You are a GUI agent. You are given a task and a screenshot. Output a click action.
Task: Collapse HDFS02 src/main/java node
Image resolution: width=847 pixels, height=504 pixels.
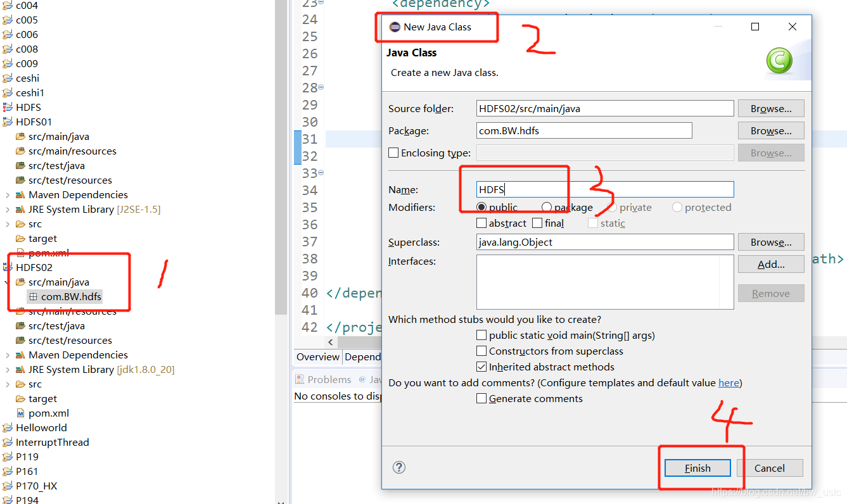(8, 282)
